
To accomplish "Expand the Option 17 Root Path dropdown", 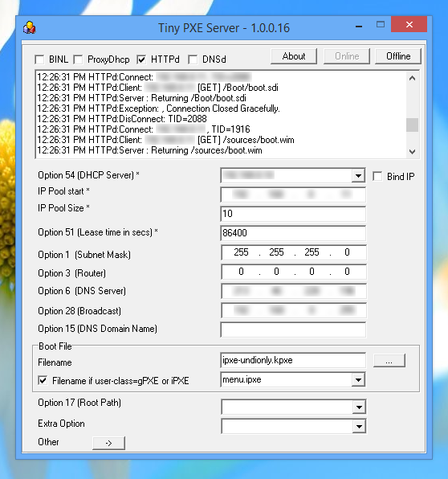I will [x=359, y=407].
